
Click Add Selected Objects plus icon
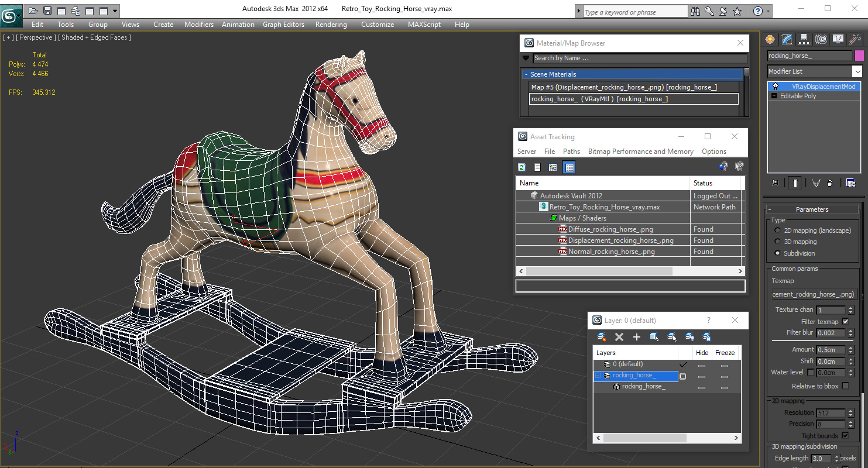pos(637,337)
